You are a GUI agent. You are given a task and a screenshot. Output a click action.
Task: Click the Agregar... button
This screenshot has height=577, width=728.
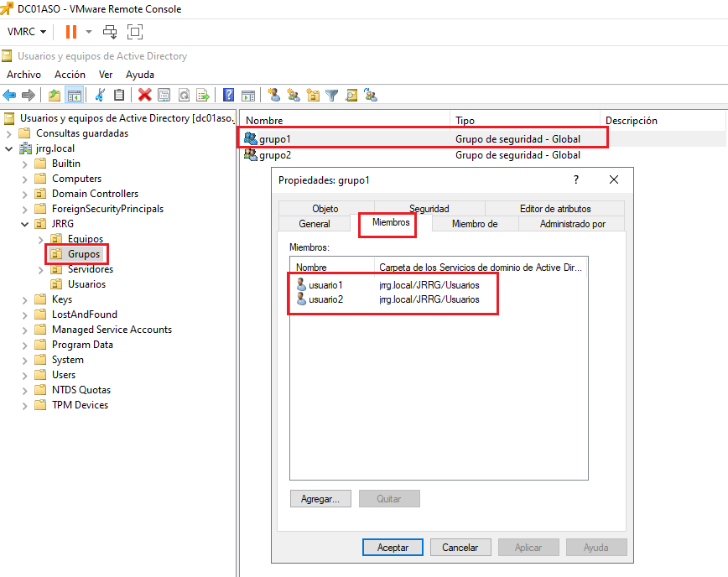(x=320, y=498)
